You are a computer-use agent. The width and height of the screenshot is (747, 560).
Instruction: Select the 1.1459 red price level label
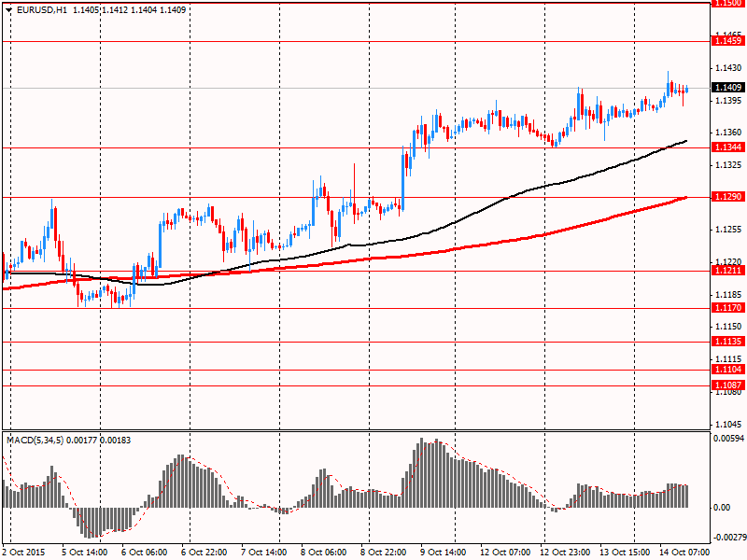tap(728, 41)
